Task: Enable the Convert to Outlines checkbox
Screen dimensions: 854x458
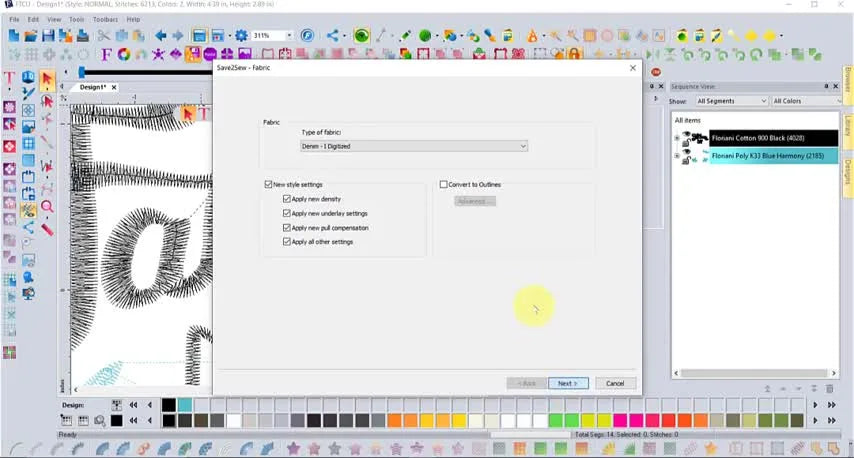Action: 443,185
